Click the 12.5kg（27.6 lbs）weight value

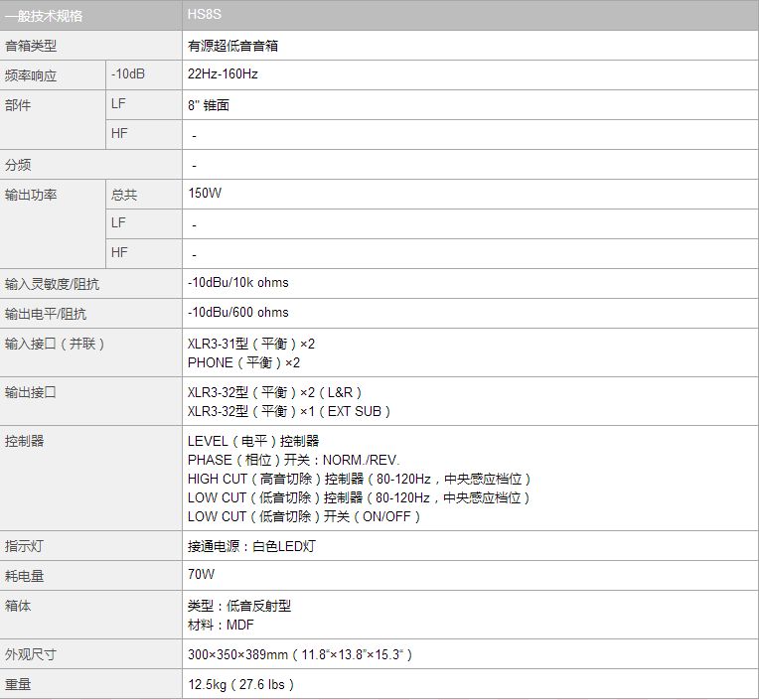point(240,684)
